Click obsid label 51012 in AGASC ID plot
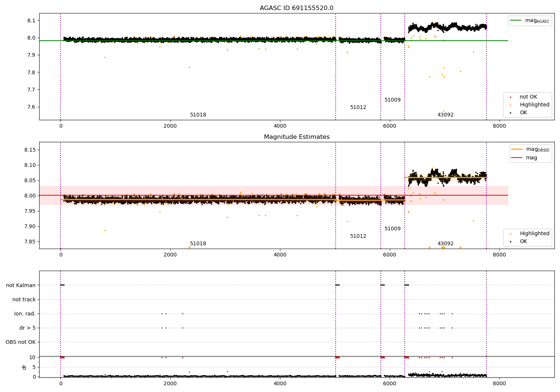The height and width of the screenshot is (392, 560). [x=358, y=108]
